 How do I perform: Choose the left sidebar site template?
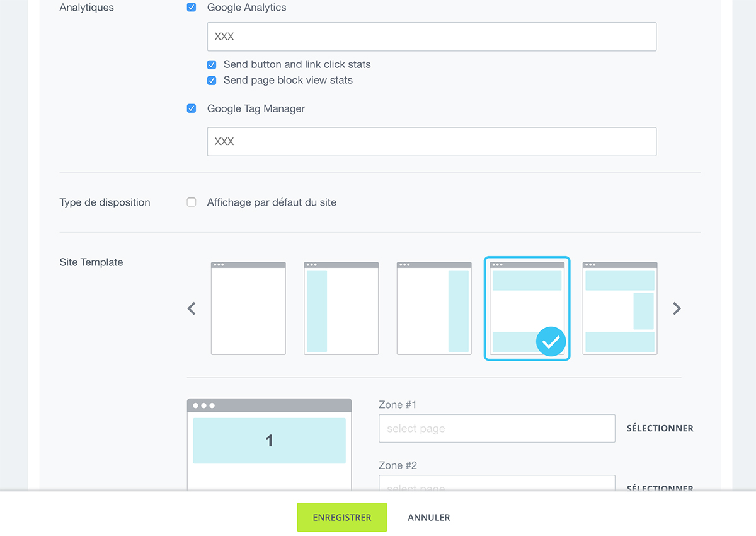point(341,308)
